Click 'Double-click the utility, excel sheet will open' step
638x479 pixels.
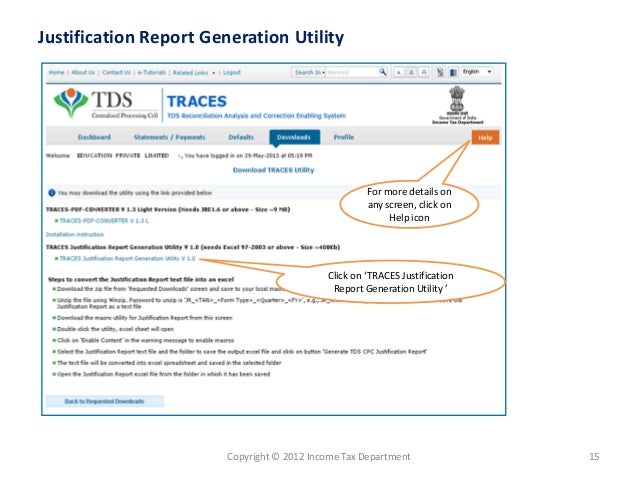(115, 329)
